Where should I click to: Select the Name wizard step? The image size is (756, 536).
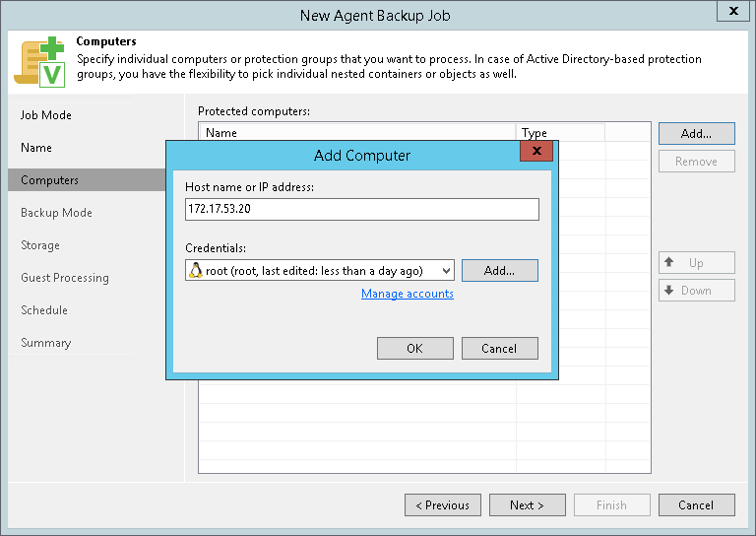coord(36,148)
